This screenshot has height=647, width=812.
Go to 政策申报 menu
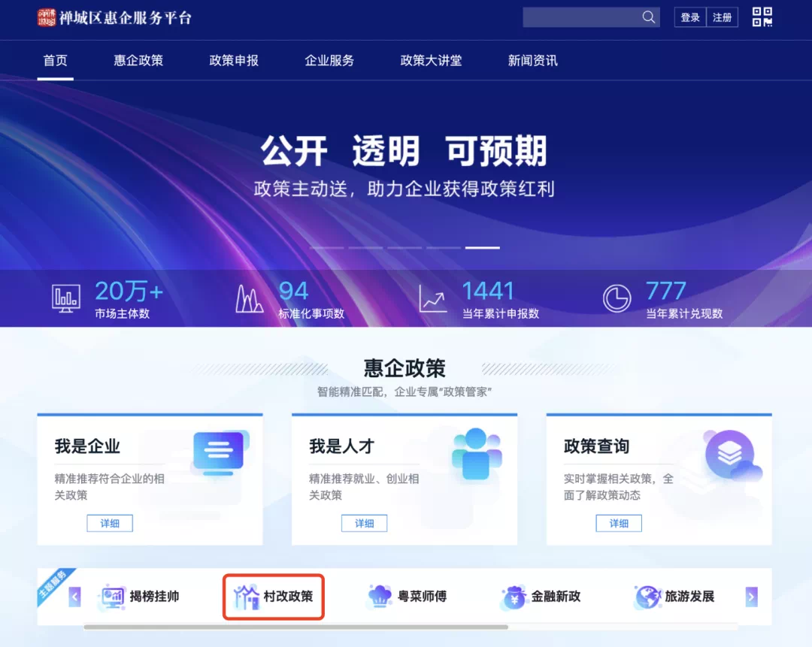[234, 61]
